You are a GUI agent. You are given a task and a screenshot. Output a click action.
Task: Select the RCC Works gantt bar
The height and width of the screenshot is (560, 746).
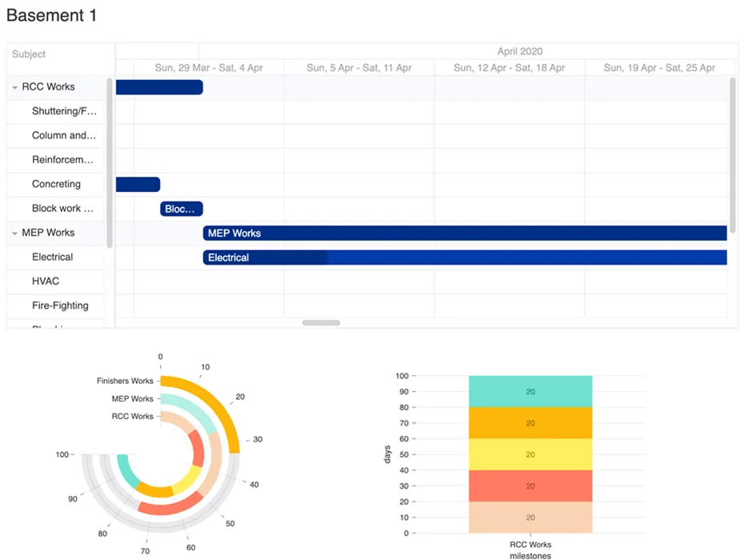160,86
